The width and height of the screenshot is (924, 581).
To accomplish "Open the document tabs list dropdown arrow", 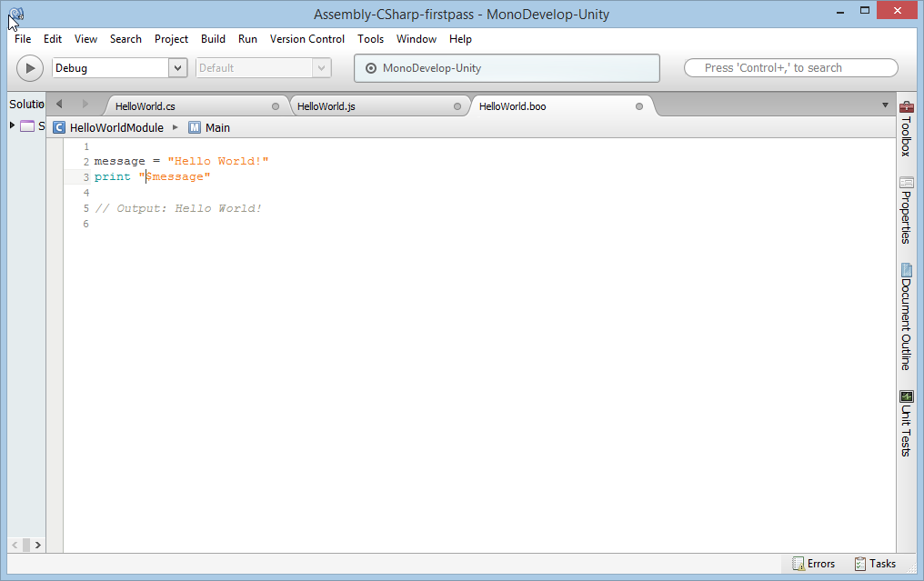I will [x=885, y=105].
